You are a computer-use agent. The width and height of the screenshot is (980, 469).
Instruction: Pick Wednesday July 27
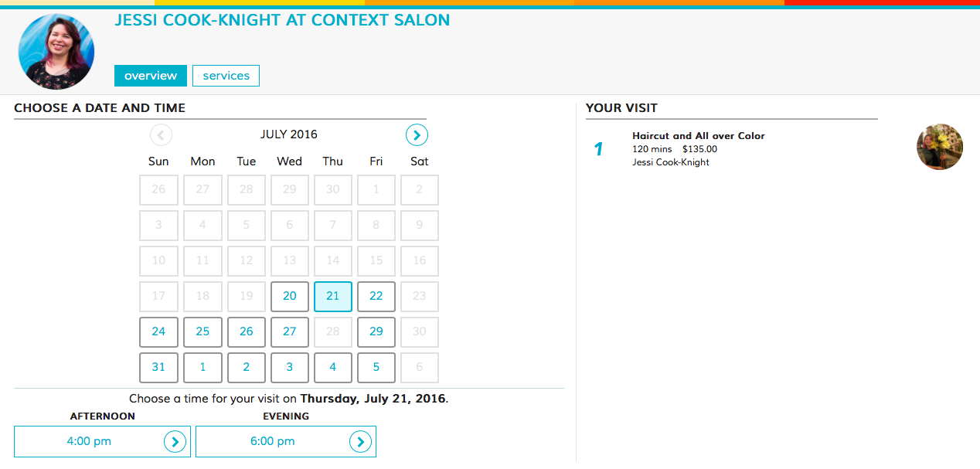290,332
